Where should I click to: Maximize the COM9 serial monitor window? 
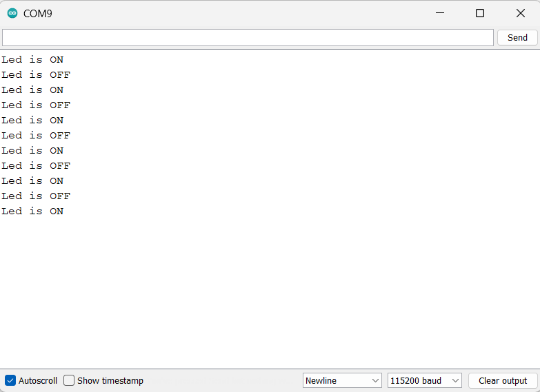pyautogui.click(x=480, y=13)
